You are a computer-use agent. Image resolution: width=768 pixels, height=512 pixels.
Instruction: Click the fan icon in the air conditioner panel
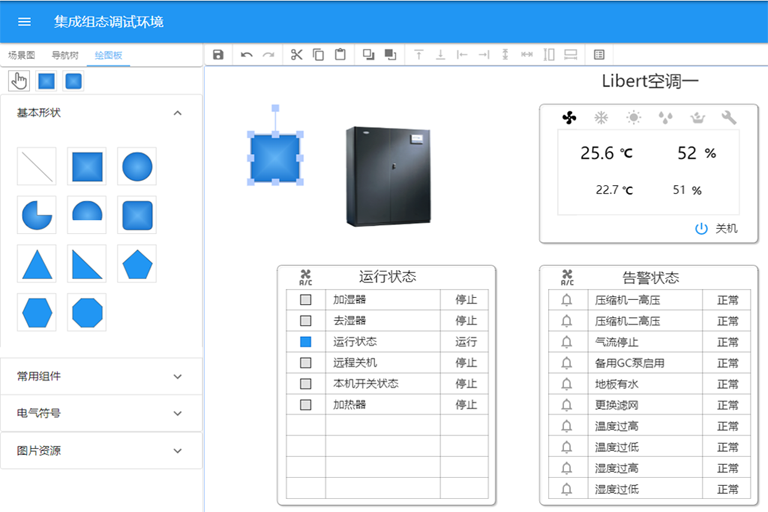point(569,118)
